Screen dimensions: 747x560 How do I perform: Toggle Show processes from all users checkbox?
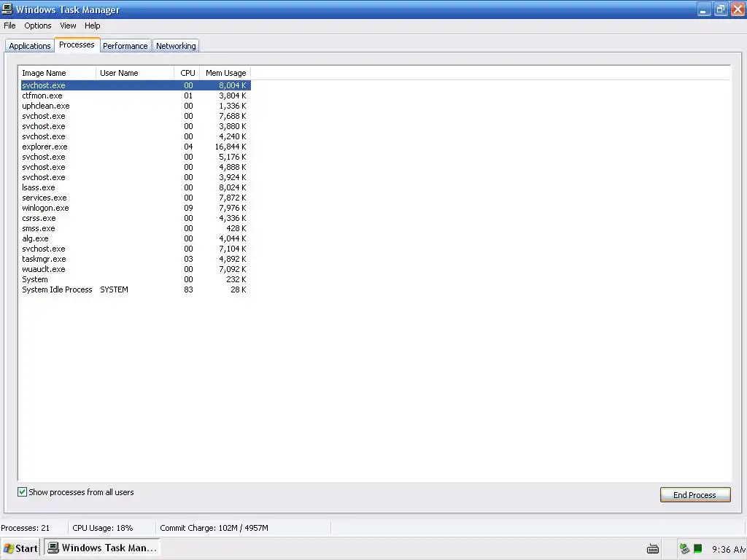(22, 492)
